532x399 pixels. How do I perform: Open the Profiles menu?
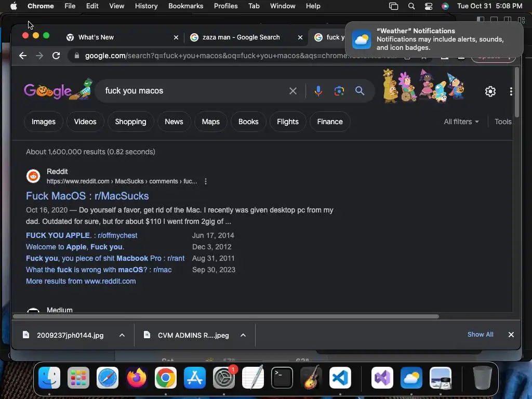(x=225, y=6)
